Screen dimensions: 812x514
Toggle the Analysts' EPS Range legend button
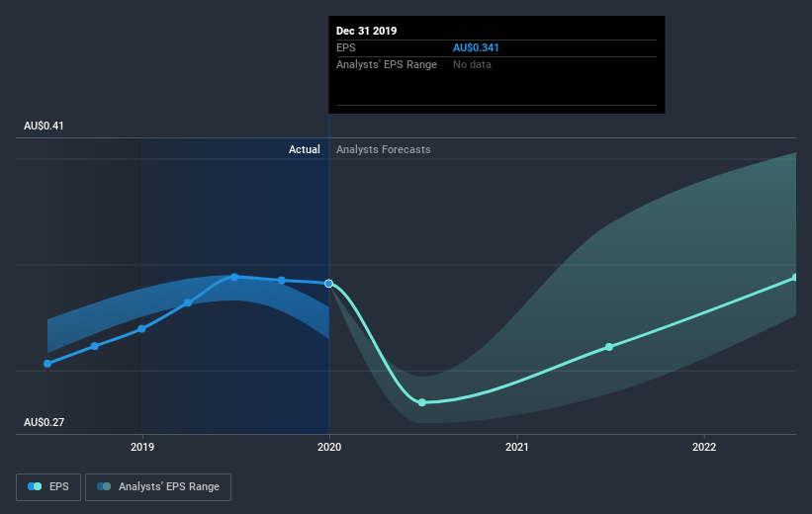(x=158, y=487)
